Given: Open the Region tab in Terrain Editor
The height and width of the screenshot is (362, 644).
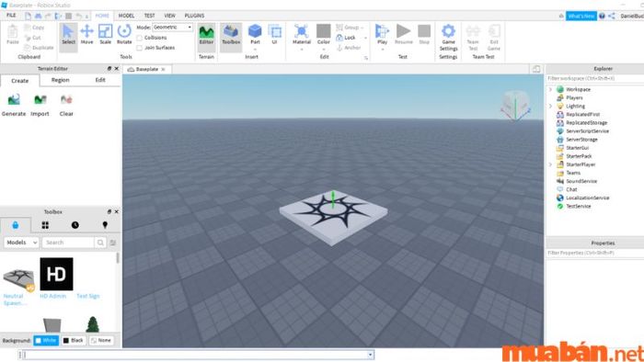Looking at the screenshot, I should (x=61, y=80).
